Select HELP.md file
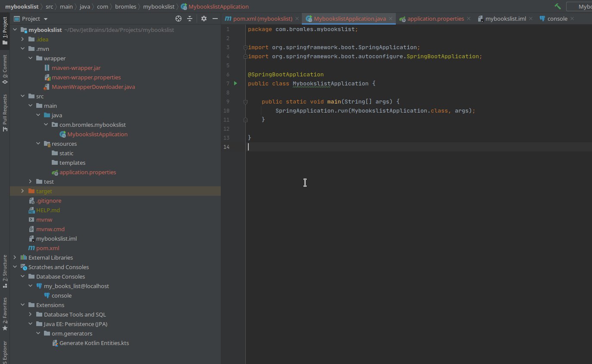The image size is (592, 364). tap(48, 210)
